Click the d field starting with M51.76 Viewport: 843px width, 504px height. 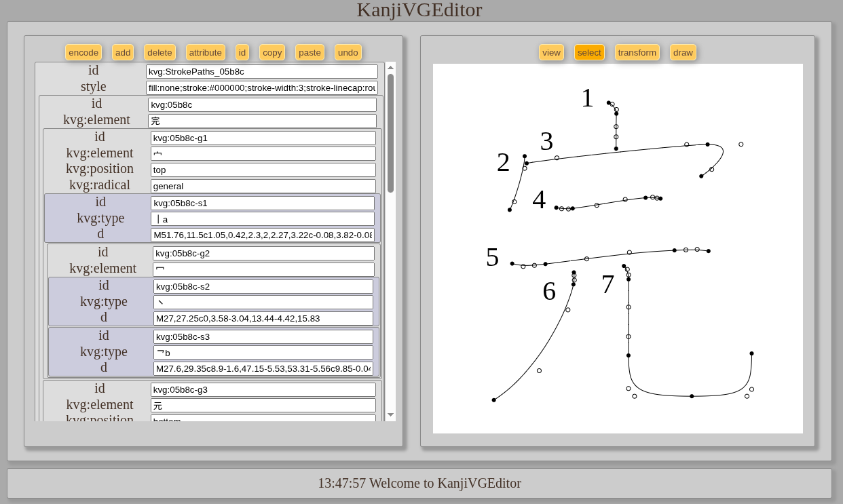pos(263,235)
